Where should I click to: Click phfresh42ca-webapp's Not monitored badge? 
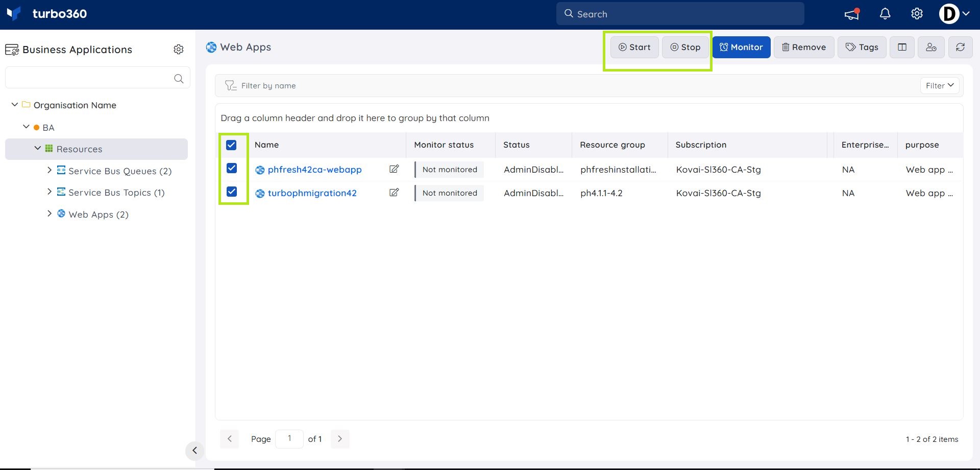point(449,170)
